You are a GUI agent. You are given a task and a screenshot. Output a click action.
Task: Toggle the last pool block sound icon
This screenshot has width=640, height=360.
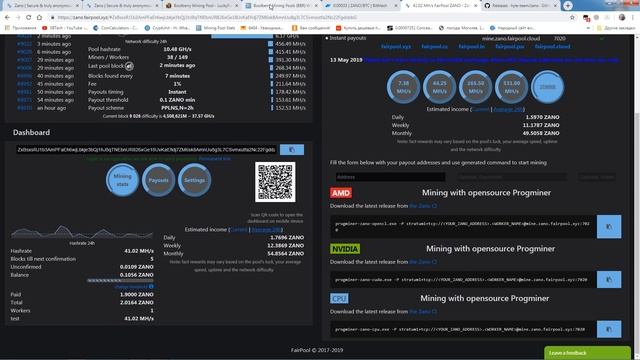pyautogui.click(x=129, y=66)
